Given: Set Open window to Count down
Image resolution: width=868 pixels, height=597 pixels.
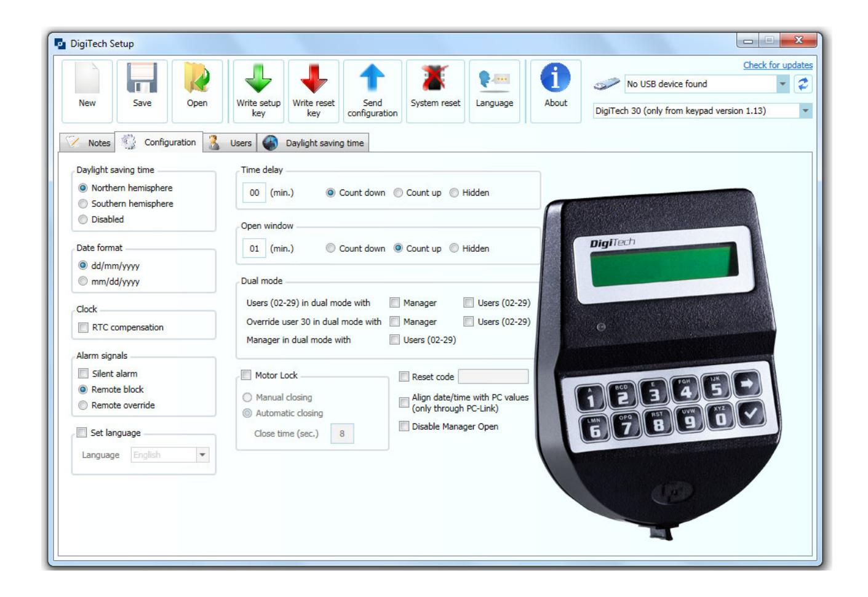Looking at the screenshot, I should (x=331, y=249).
